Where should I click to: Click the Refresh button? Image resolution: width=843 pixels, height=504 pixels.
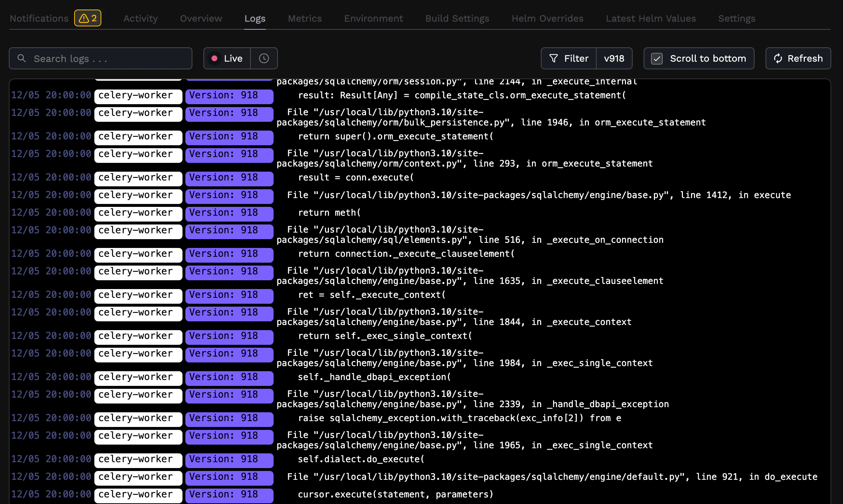798,58
